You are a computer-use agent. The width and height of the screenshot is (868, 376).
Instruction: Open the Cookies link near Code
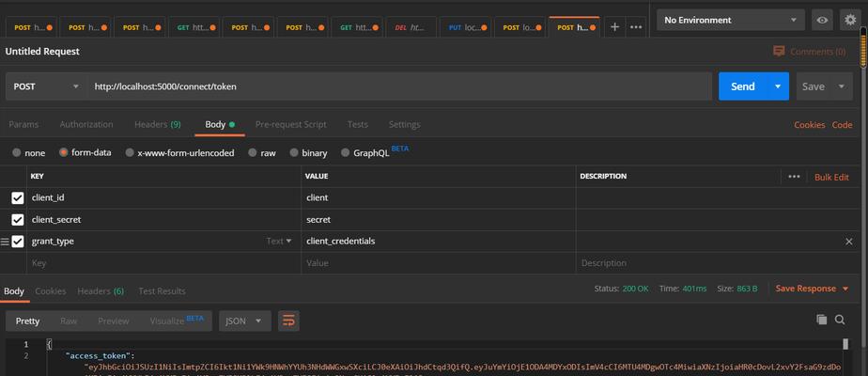pos(810,125)
